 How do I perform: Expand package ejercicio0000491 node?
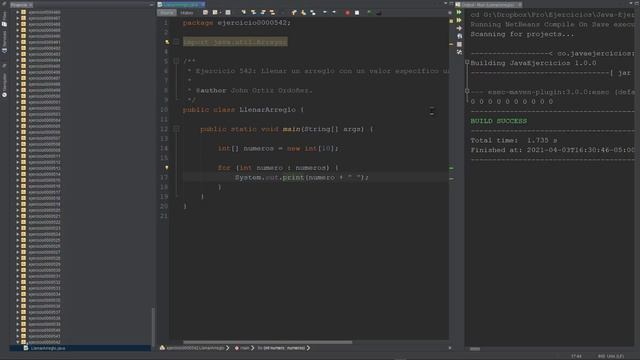18,42
